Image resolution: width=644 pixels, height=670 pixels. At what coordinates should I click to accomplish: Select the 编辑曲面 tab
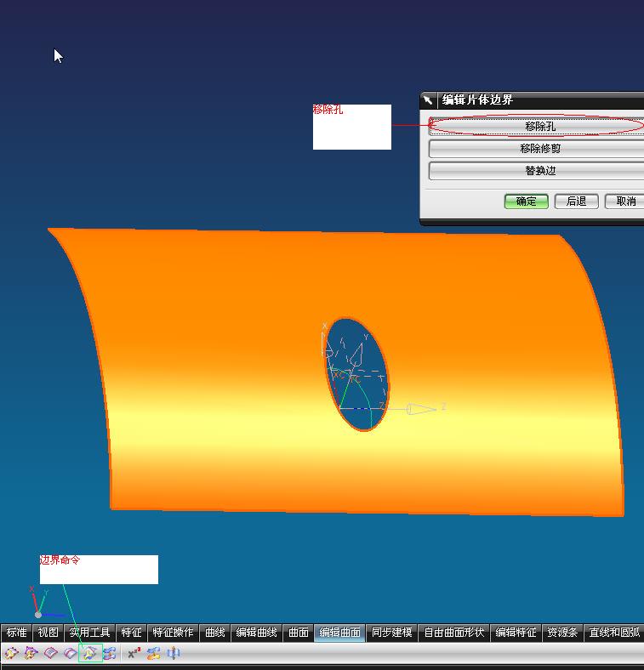[x=339, y=633]
